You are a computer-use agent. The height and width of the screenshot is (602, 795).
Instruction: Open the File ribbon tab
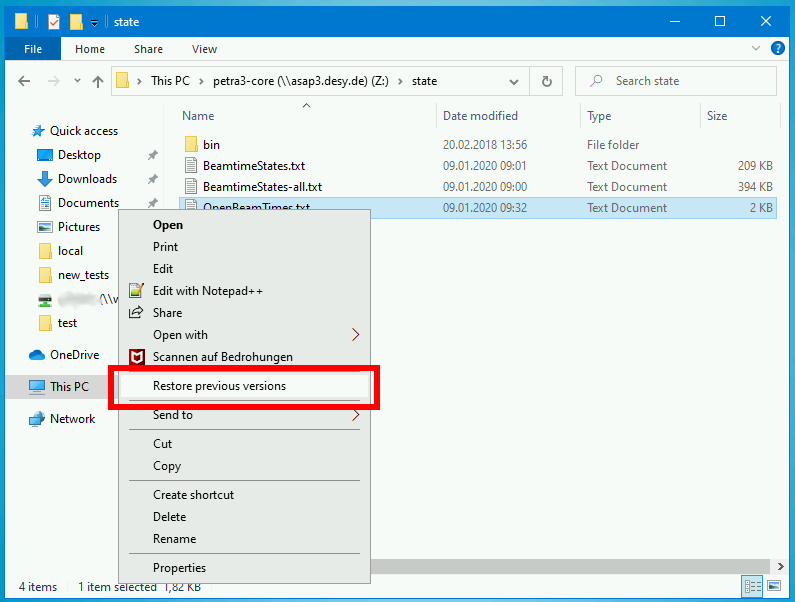click(32, 49)
